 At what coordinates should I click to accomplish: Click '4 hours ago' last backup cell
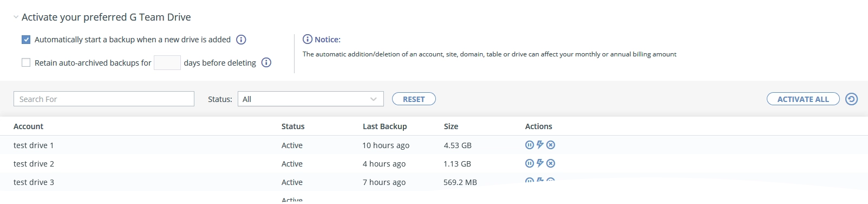pos(384,164)
